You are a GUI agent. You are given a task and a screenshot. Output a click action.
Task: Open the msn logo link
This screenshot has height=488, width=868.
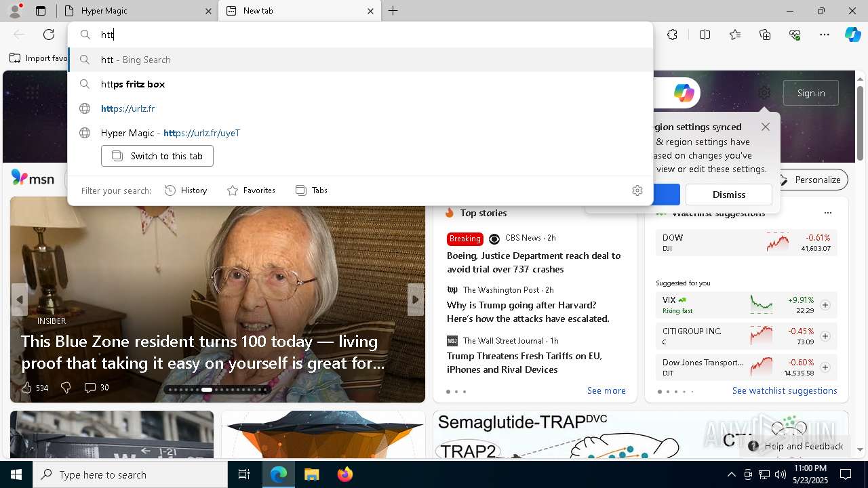pyautogui.click(x=33, y=178)
